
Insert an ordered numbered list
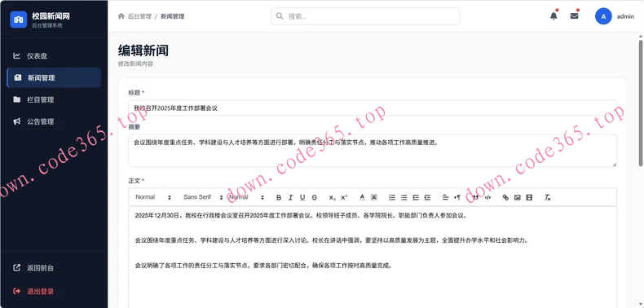392,197
